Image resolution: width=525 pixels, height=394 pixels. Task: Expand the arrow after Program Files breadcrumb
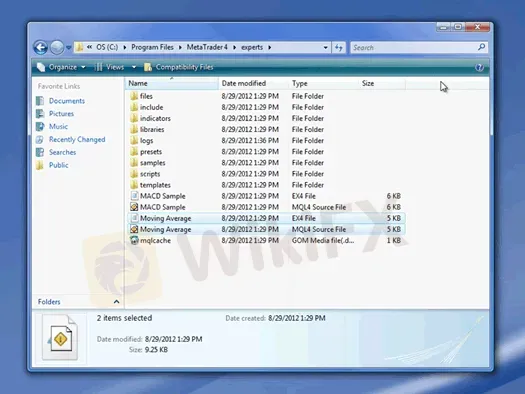pos(180,48)
